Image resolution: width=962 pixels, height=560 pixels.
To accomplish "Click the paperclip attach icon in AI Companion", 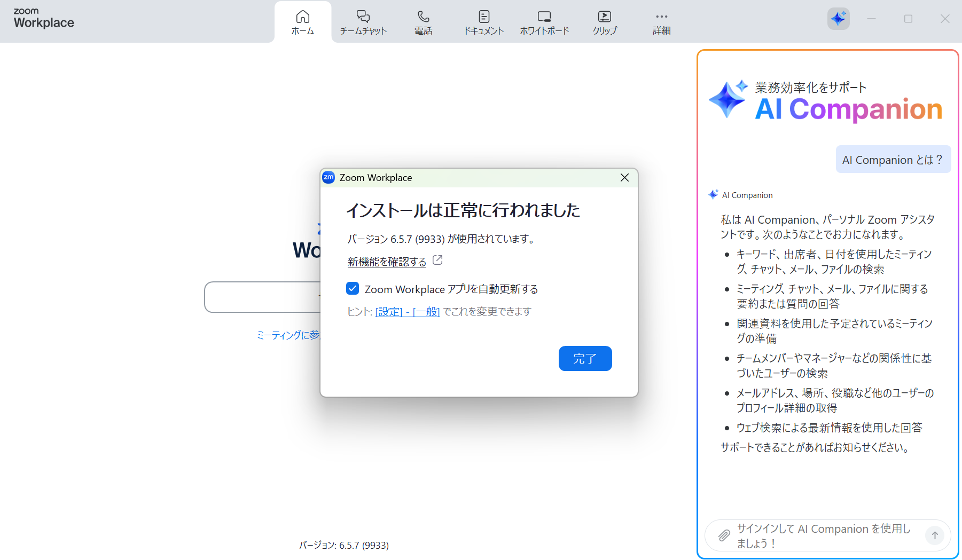I will click(724, 535).
